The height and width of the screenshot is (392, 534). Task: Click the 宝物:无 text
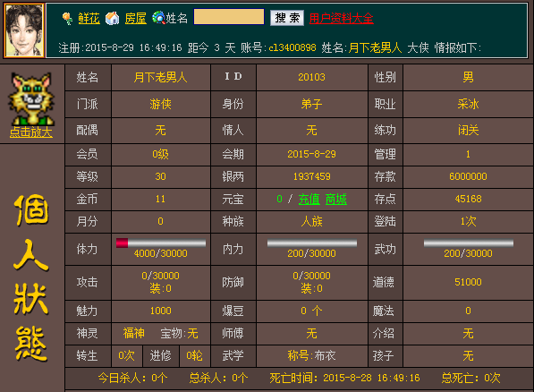(x=179, y=333)
